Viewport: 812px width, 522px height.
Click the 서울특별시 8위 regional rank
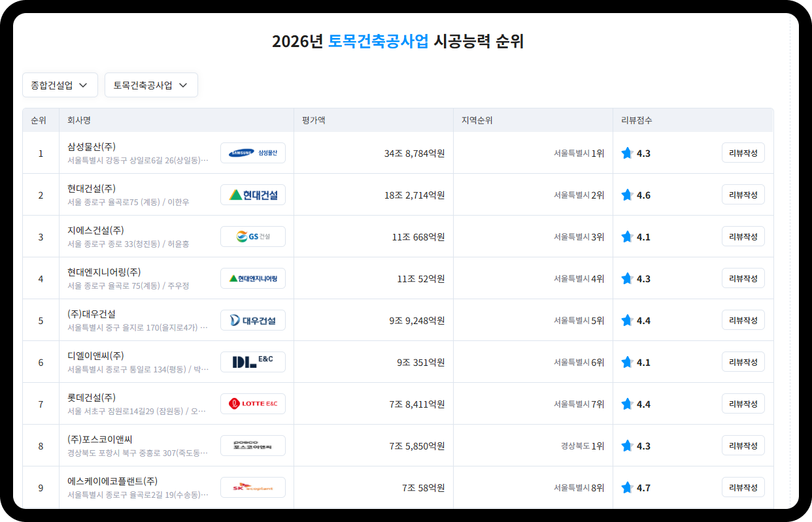tap(579, 488)
